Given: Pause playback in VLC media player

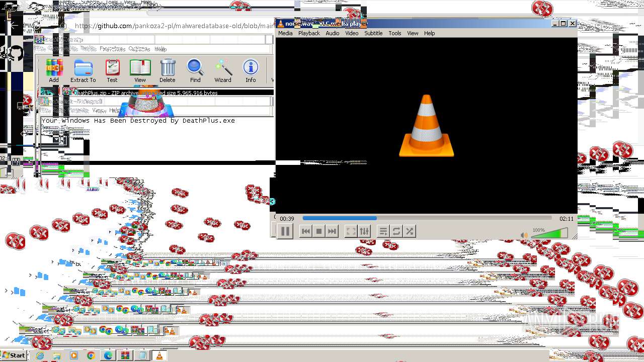Looking at the screenshot, I should point(285,231).
